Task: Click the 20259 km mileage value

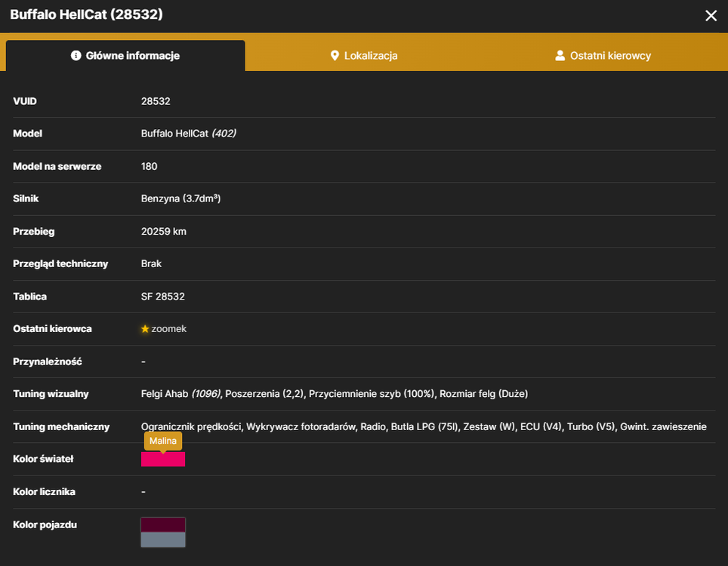Action: click(163, 232)
